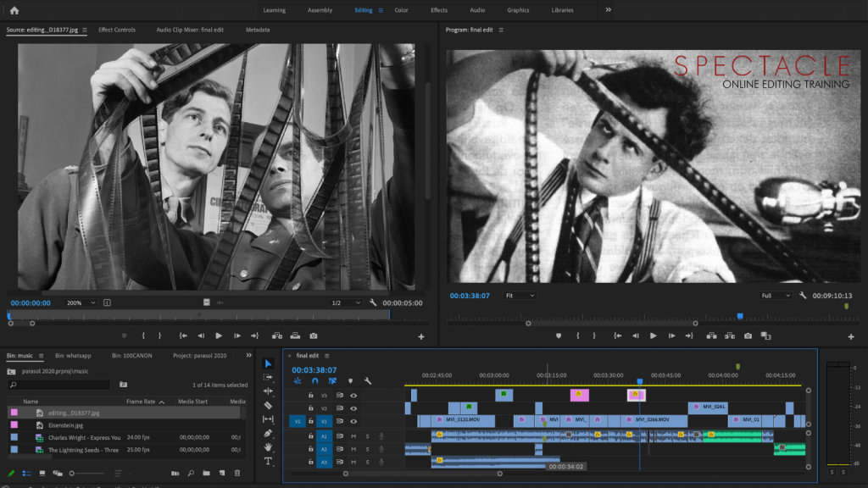Select the Razor tool
Screen dimensions: 868x488
(x=268, y=405)
